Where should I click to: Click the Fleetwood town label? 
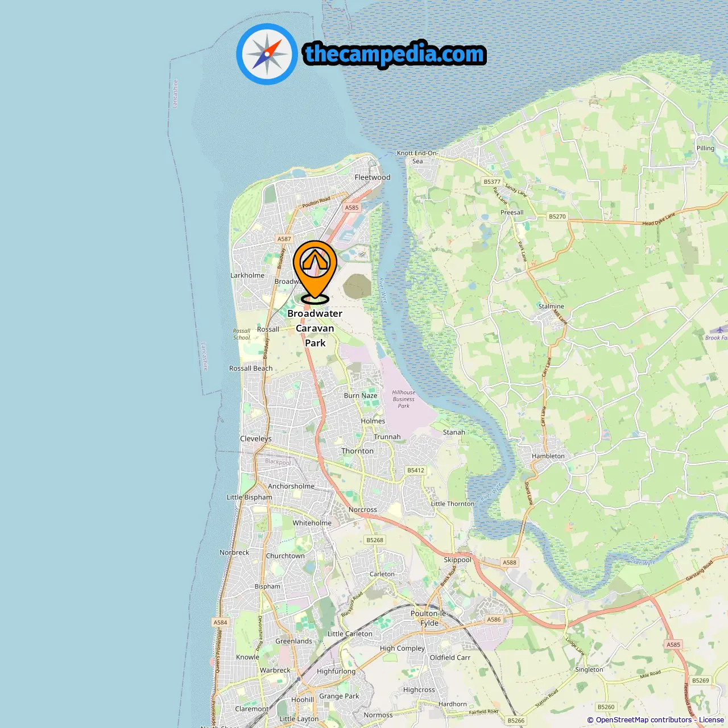373,177
